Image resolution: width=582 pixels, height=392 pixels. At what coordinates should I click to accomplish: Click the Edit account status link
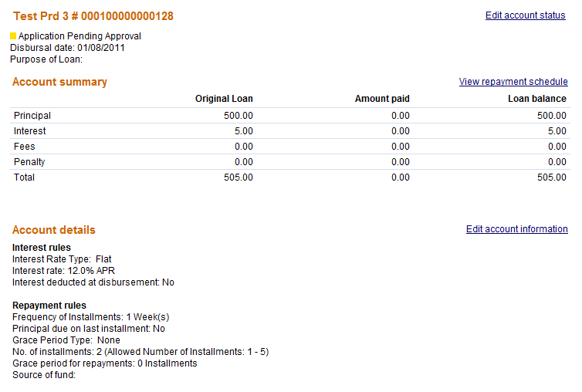tap(525, 15)
